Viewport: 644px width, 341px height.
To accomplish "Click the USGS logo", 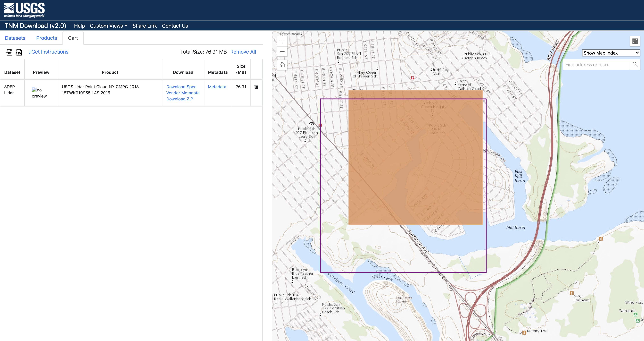I will pos(24,10).
